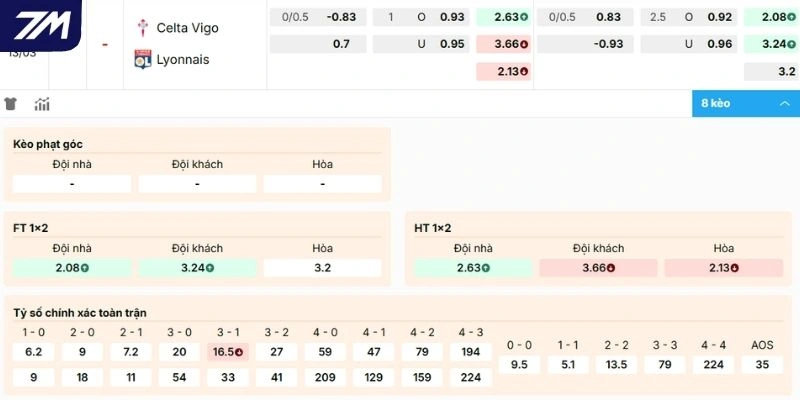The image size is (800, 400).
Task: Open the team jersey lineup icon
Action: [x=12, y=104]
